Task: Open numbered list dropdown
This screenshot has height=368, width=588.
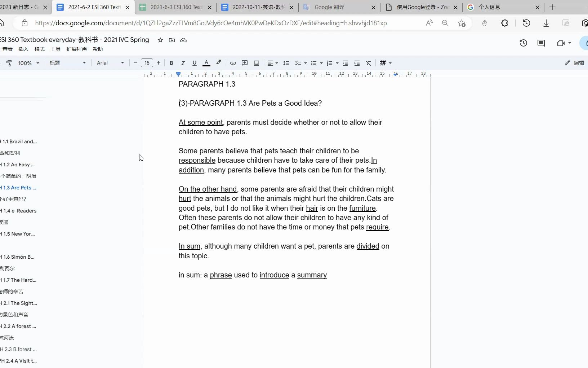Action: coord(332,63)
